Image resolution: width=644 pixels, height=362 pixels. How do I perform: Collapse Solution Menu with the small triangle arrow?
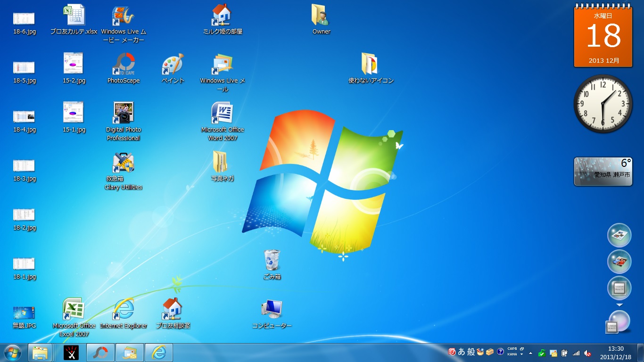[619, 305]
